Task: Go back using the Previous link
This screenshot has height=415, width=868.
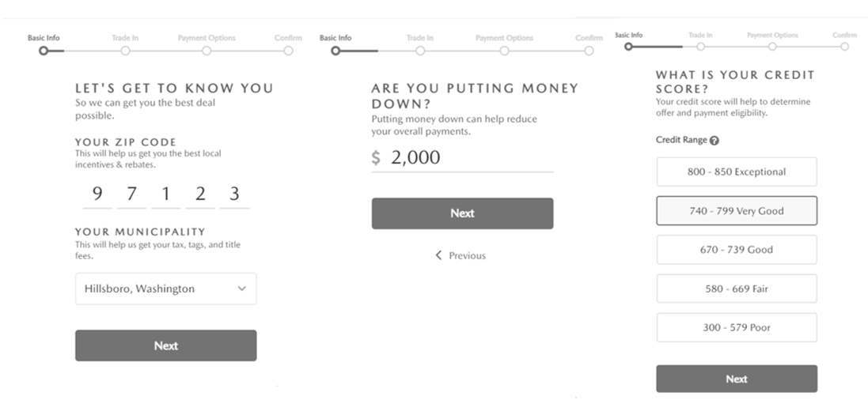Action: pyautogui.click(x=461, y=255)
